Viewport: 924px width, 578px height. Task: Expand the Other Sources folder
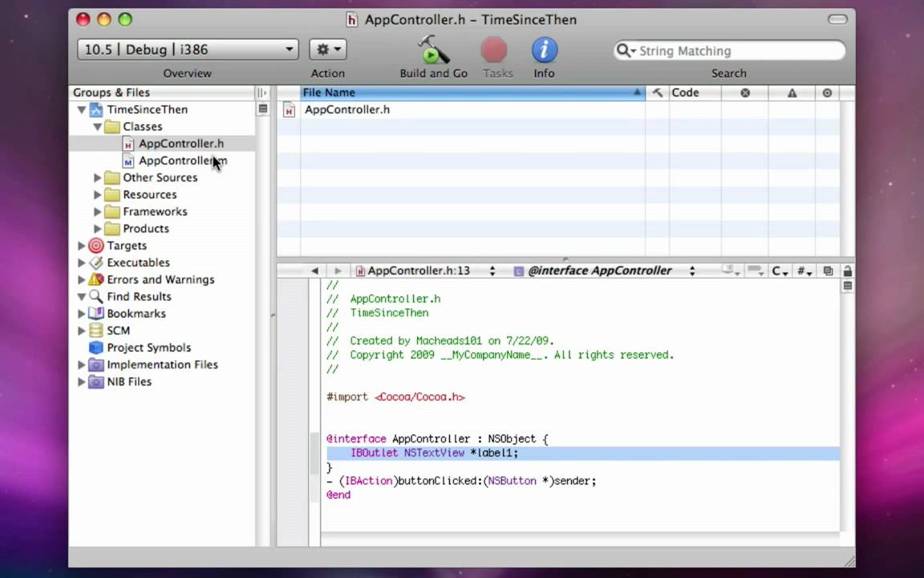click(97, 177)
